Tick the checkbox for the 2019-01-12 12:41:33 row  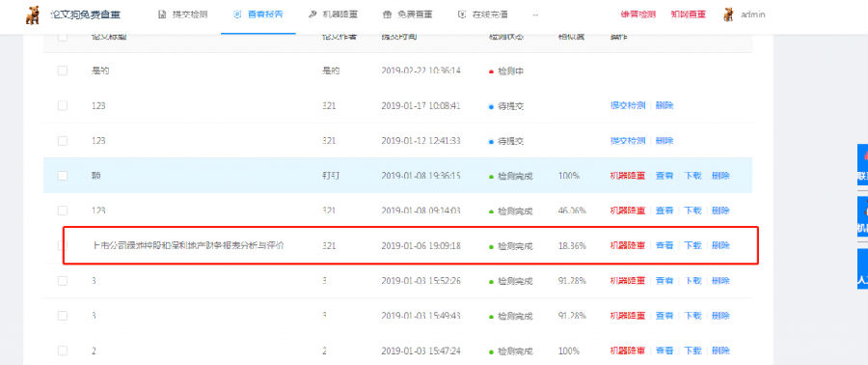click(x=63, y=141)
